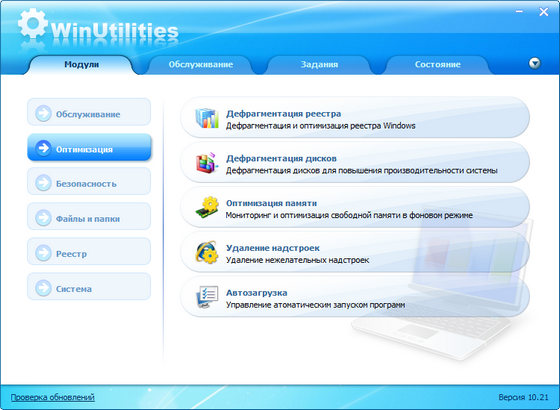Open the Дефрагментация реестра registry defrag icon
The image size is (560, 410).
pyautogui.click(x=207, y=118)
